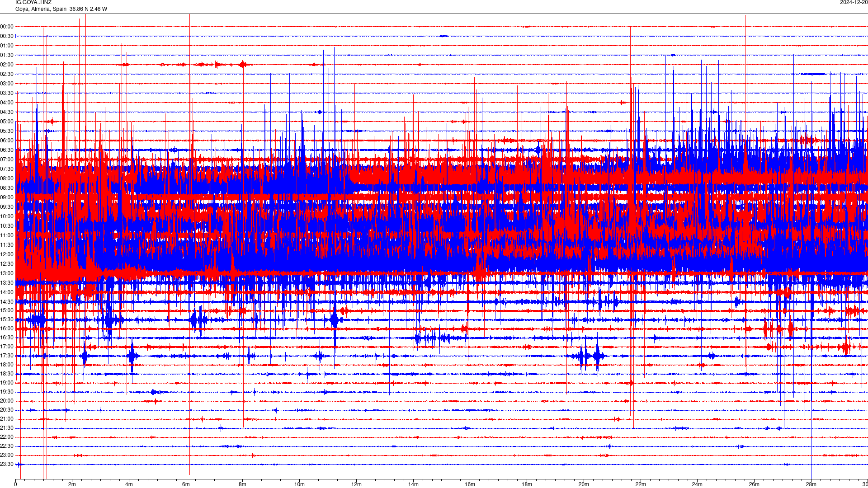Click the 22:30 time label
Image resolution: width=868 pixels, height=488 pixels.
(7, 446)
